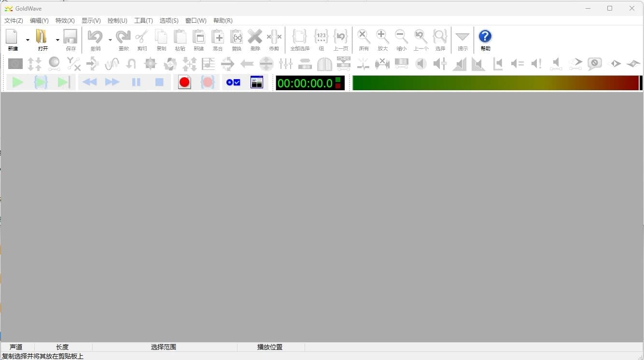Open the Effects (特效) menu

click(65, 20)
